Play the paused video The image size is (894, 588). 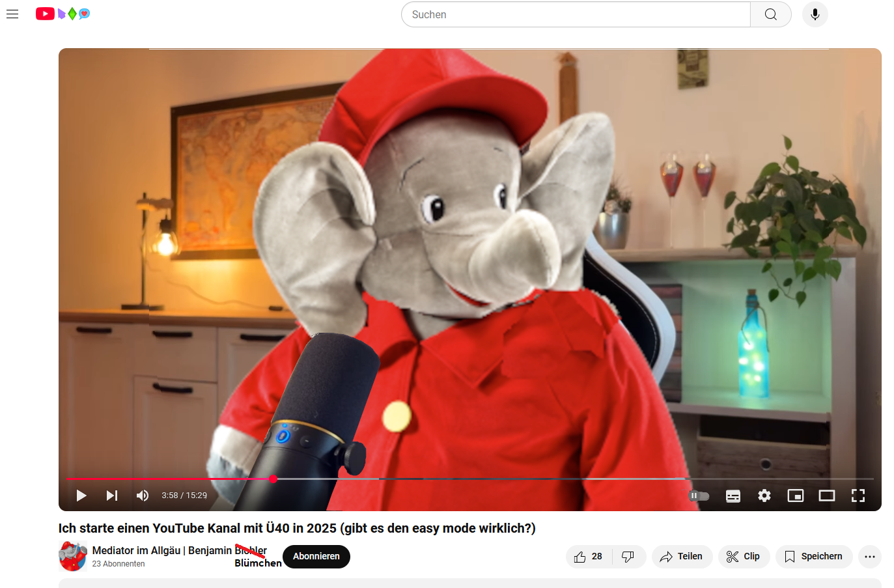click(81, 496)
